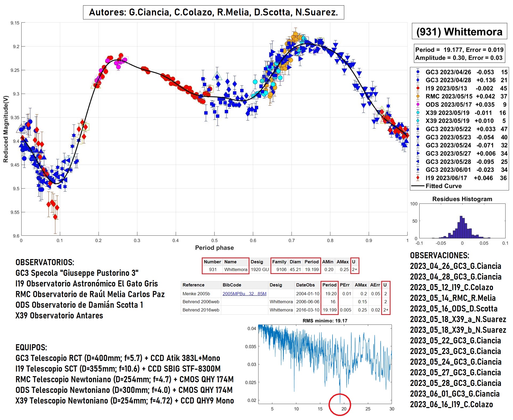The width and height of the screenshot is (513, 420).
Task: Click the I19 Telescopio SCT equipment line
Action: click(118, 369)
